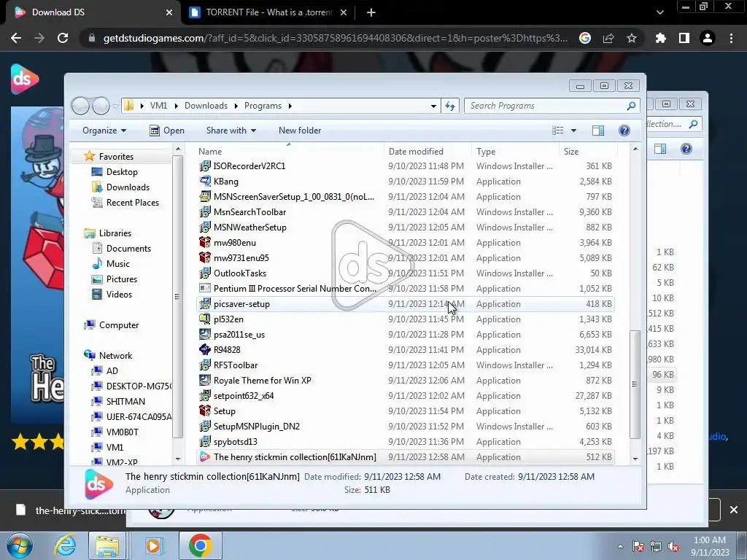Open the view options dropdown arrow
Viewport: 747px width, 560px height.
[x=573, y=131]
